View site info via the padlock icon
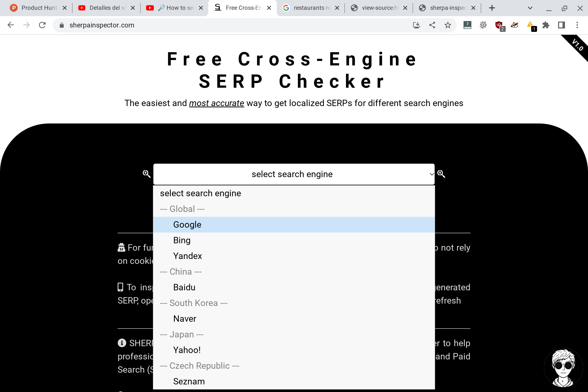588x392 pixels. tap(62, 25)
